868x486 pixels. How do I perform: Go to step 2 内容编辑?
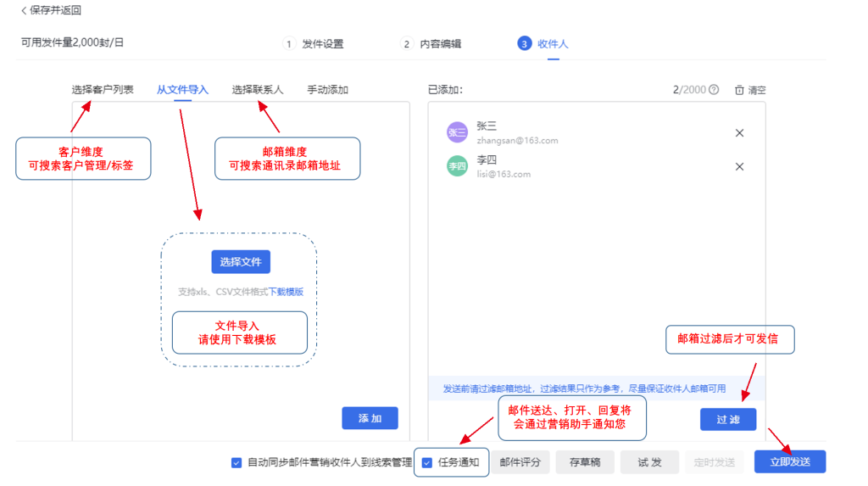point(431,44)
